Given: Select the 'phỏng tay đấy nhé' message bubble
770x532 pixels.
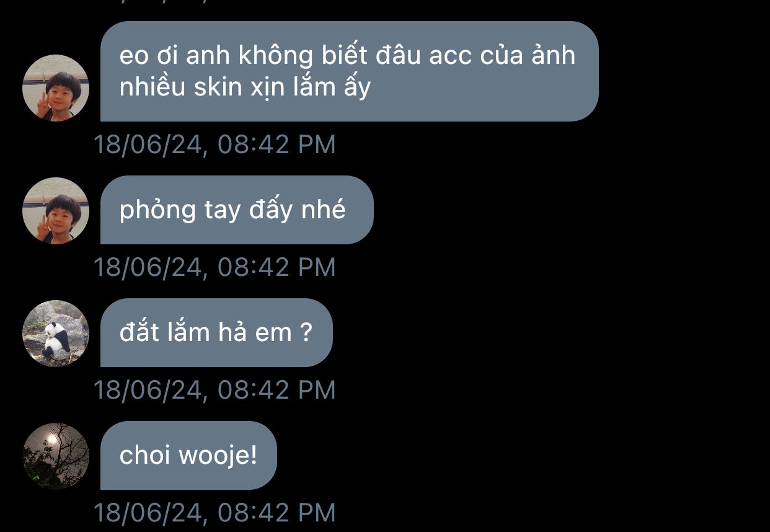Looking at the screenshot, I should (237, 210).
